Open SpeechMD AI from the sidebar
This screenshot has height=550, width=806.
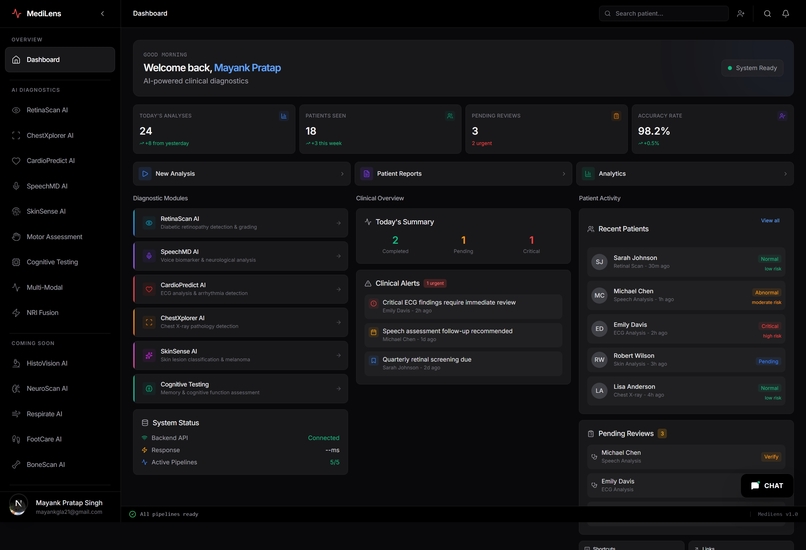(60, 186)
